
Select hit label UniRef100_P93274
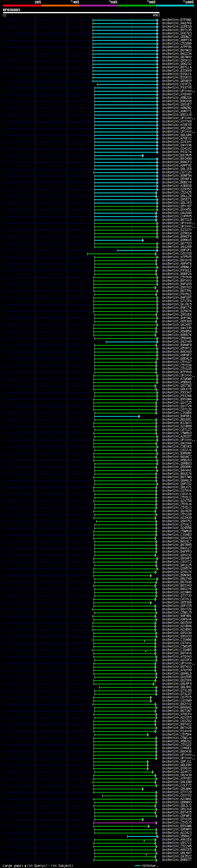pos(177,152)
